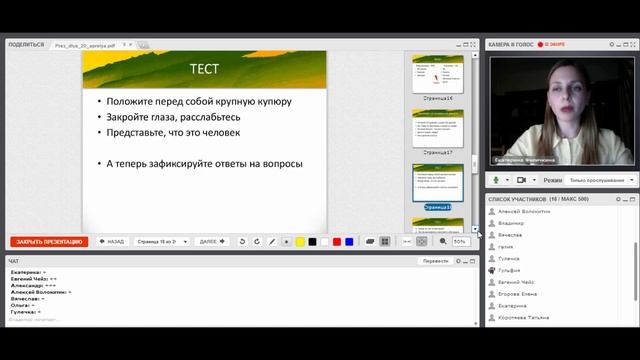Advance with the Далее button
640x360 pixels.
click(x=212, y=242)
